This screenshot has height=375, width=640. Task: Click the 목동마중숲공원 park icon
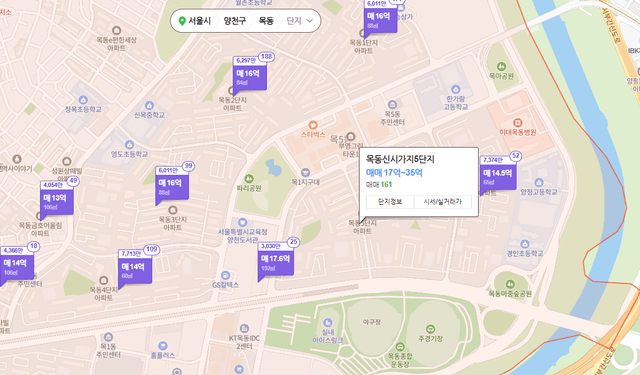(510, 284)
